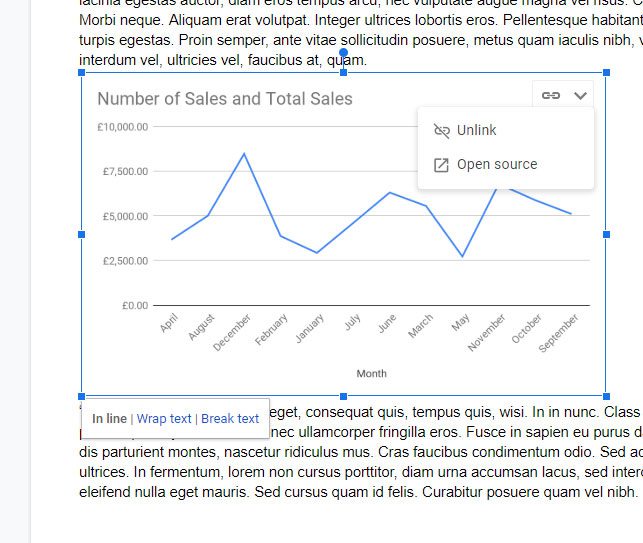Image resolution: width=643 pixels, height=543 pixels.
Task: Click the Month axis title below the chart
Action: point(371,374)
